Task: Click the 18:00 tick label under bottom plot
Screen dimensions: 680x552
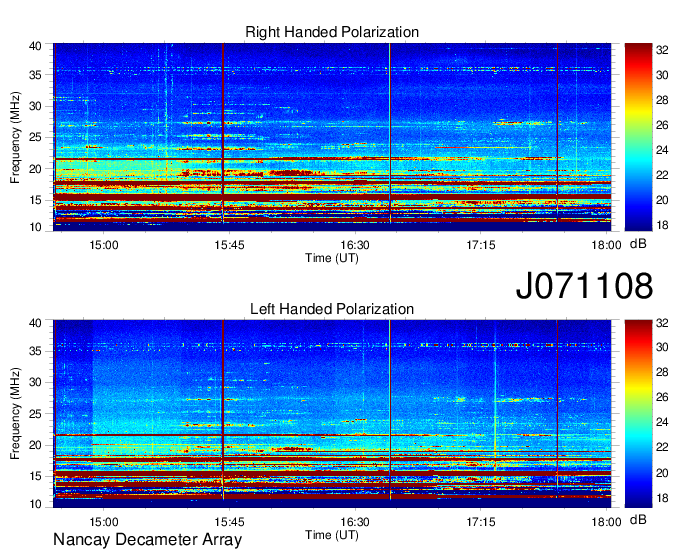Action: tap(606, 522)
